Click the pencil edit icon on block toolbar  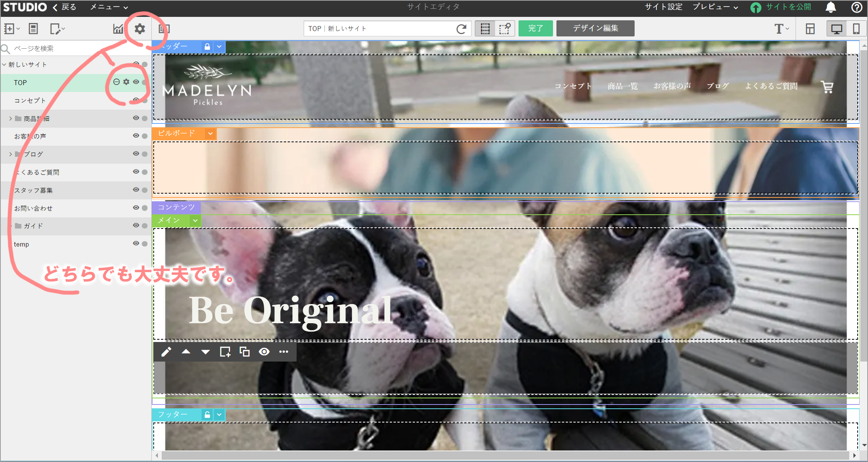(x=166, y=352)
